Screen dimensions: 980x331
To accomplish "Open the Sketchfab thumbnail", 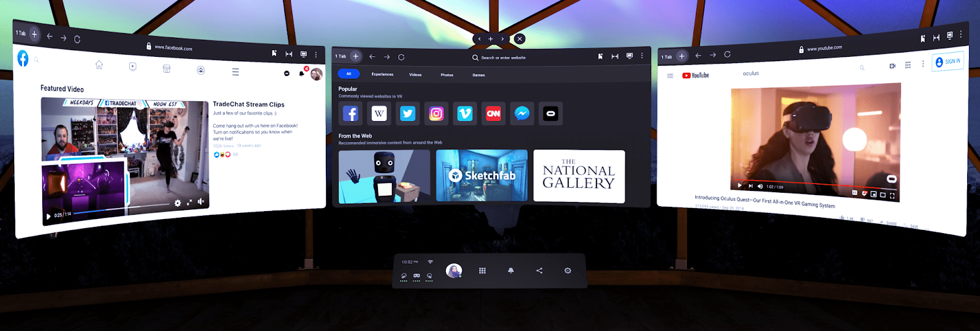I will (x=481, y=176).
